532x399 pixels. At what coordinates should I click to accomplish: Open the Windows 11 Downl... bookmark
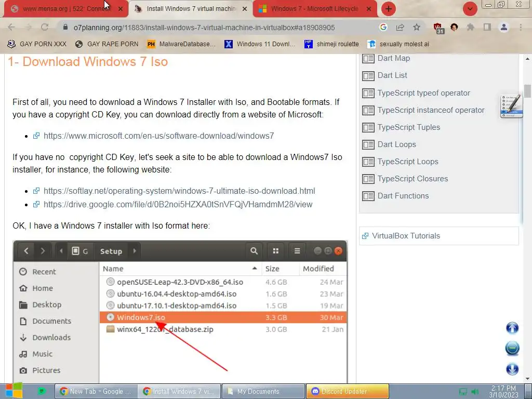[260, 44]
